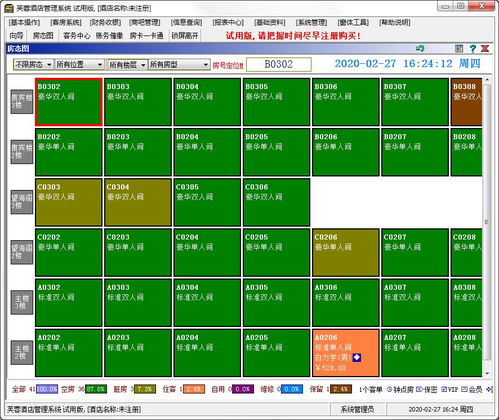Select the 望海阁 3楼 floor button
This screenshot has height=420, width=499.
coord(22,202)
